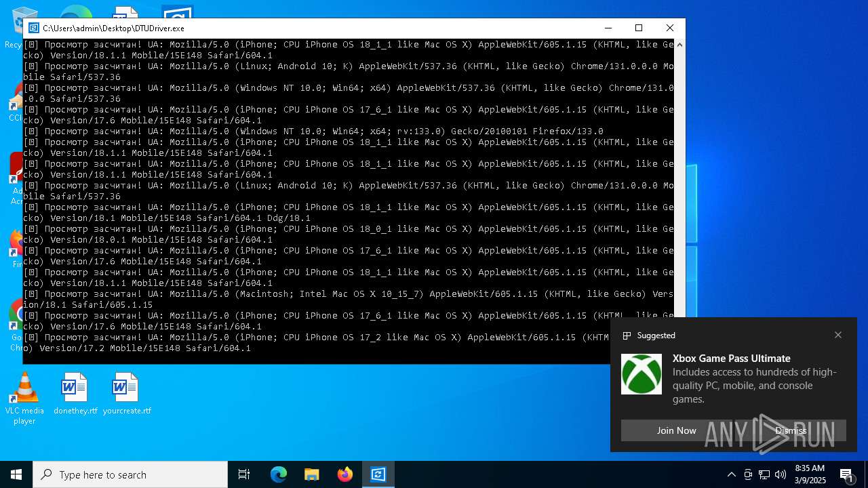This screenshot has height=488, width=868.
Task: Open Task View in the taskbar
Action: click(244, 474)
